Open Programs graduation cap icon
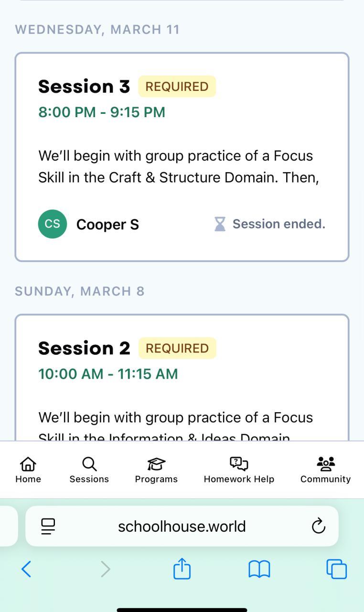This screenshot has width=364, height=612. click(x=156, y=464)
